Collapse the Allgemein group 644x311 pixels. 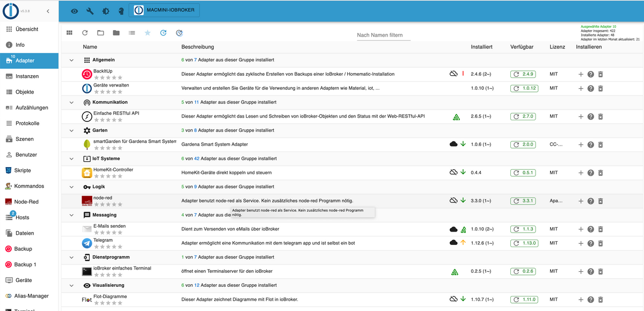tap(72, 60)
